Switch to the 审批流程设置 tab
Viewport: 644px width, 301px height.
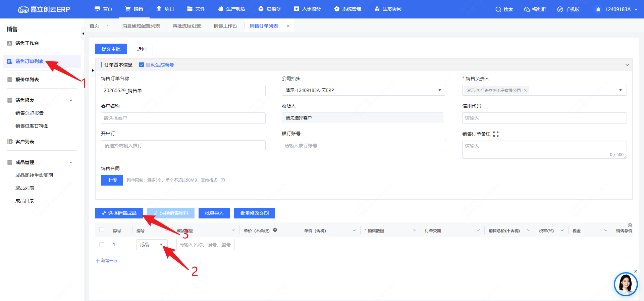coord(187,26)
